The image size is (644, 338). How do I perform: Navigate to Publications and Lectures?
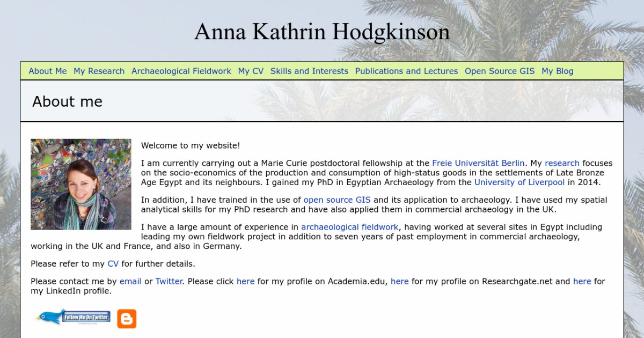[406, 71]
